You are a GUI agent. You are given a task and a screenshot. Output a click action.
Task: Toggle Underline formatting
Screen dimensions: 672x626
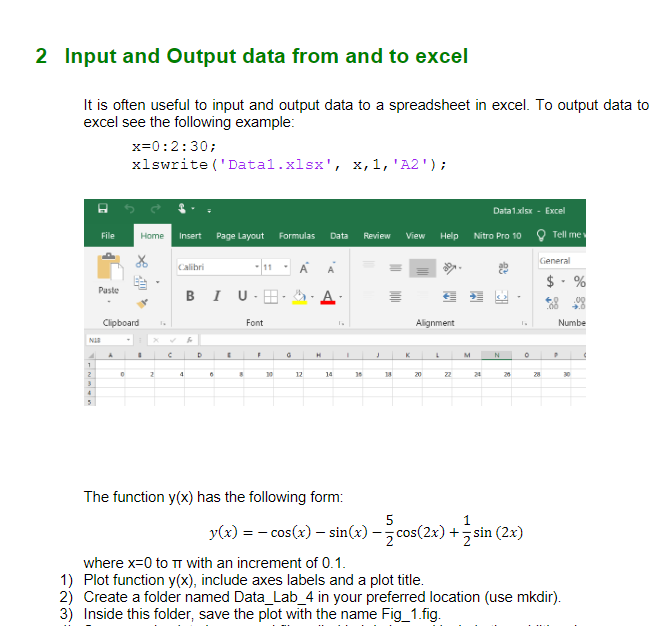click(243, 296)
